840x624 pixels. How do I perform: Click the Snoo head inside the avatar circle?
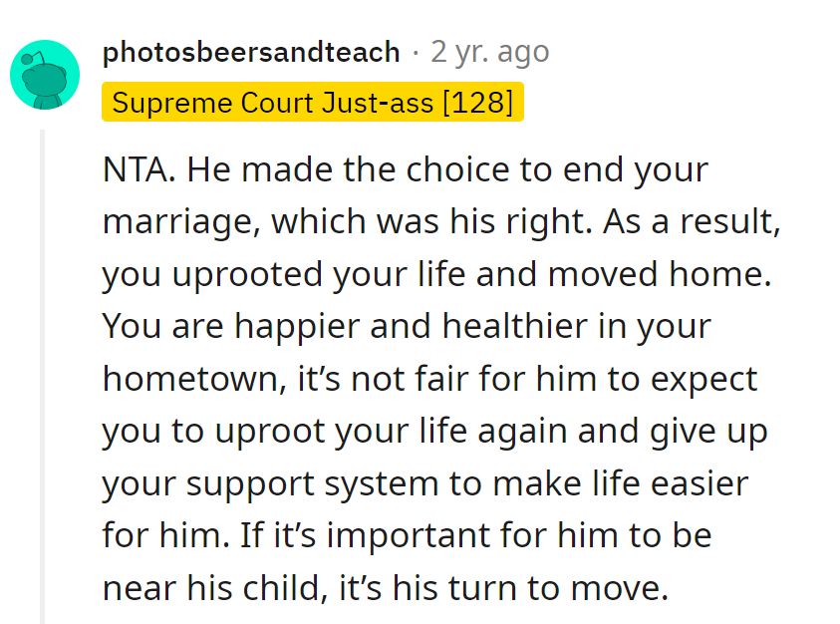(x=45, y=81)
